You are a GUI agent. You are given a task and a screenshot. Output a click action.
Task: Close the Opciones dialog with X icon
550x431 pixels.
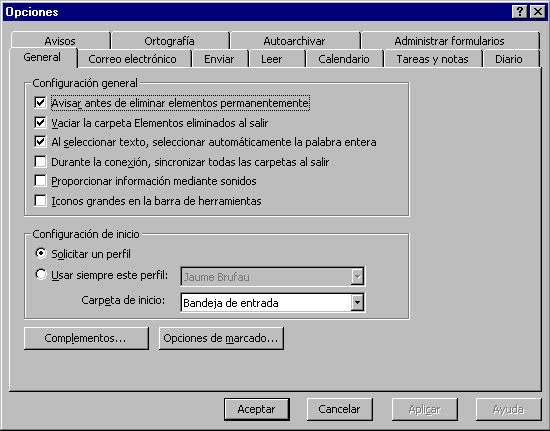coord(538,12)
